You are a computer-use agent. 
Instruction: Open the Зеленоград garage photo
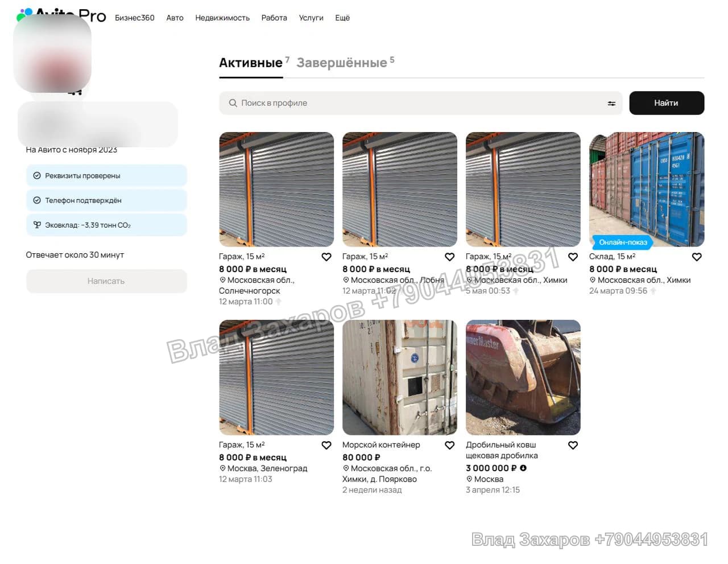(276, 377)
